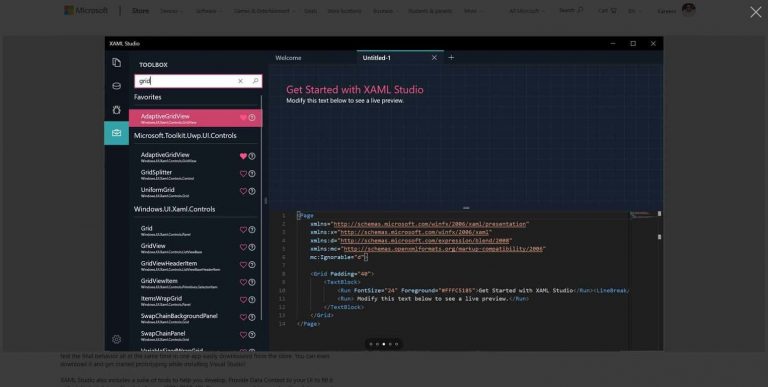Click the Windows.UI.Xaml.Controls group header
This screenshot has height=387, width=768.
pyautogui.click(x=174, y=209)
